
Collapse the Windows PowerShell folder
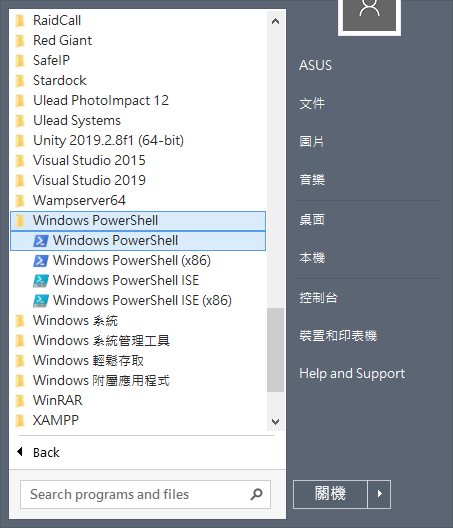click(138, 221)
